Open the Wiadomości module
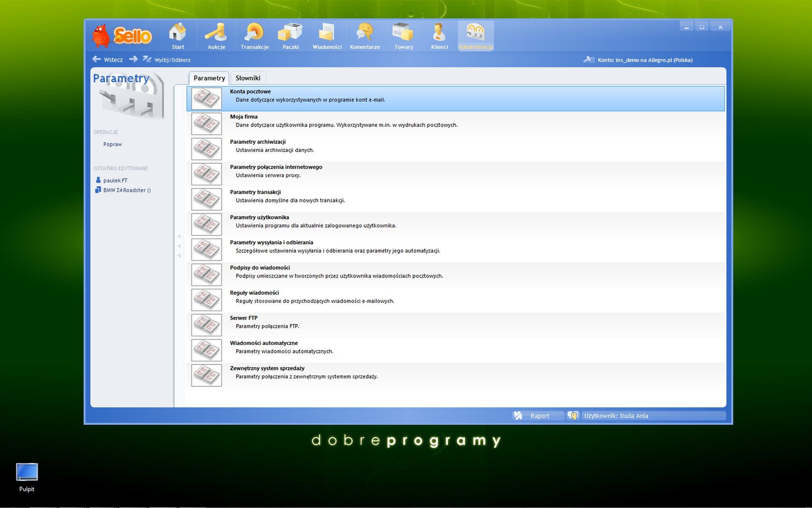 tap(327, 36)
